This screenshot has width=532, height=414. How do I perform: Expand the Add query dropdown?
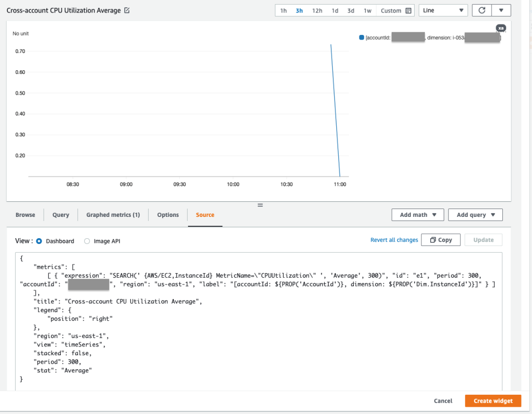point(475,214)
